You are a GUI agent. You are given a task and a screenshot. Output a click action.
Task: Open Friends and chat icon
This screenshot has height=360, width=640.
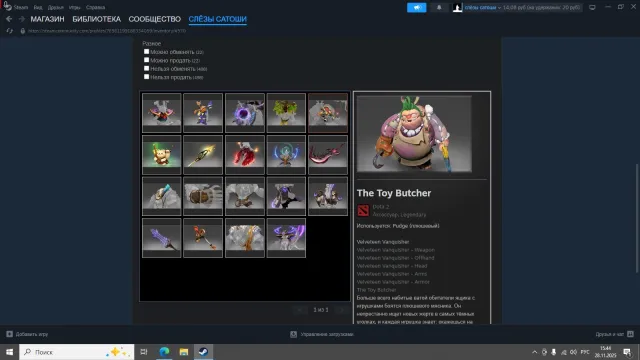pos(630,334)
